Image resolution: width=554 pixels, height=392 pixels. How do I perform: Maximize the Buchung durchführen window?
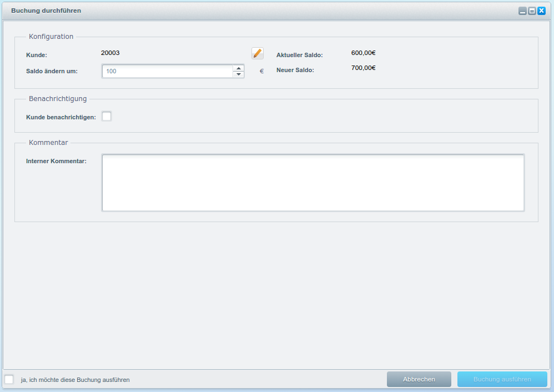(532, 11)
